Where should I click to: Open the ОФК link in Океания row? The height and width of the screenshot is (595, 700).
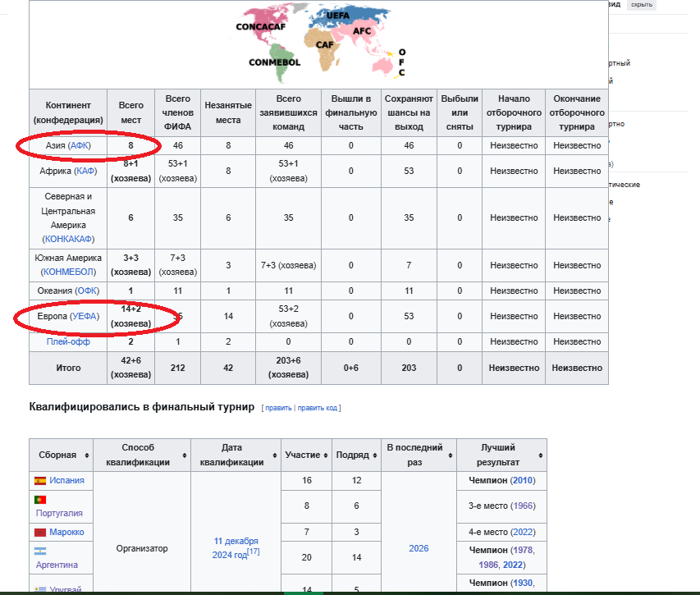point(87,291)
